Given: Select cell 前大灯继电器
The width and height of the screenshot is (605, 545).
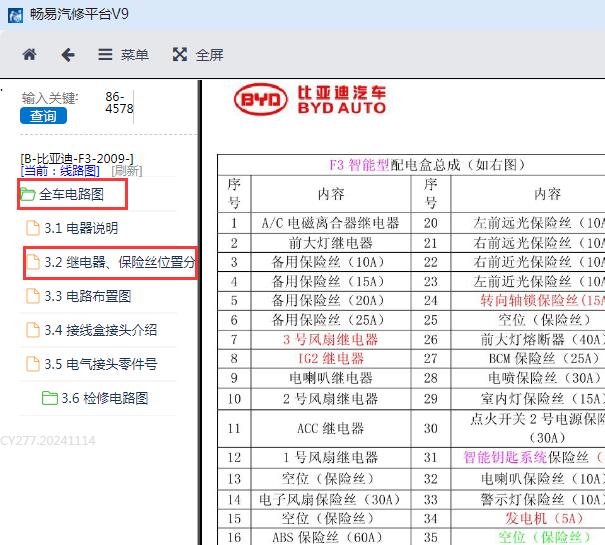Looking at the screenshot, I should [x=331, y=243].
